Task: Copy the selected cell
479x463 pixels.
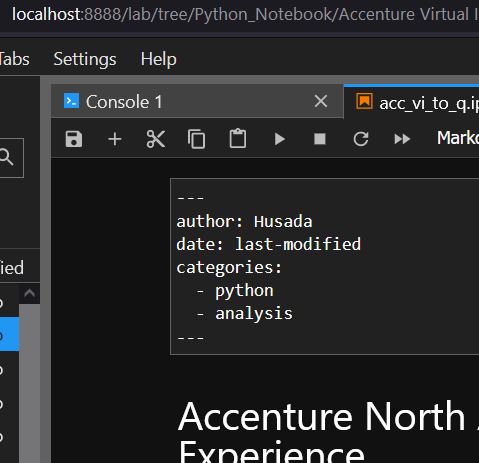Action: pos(197,139)
